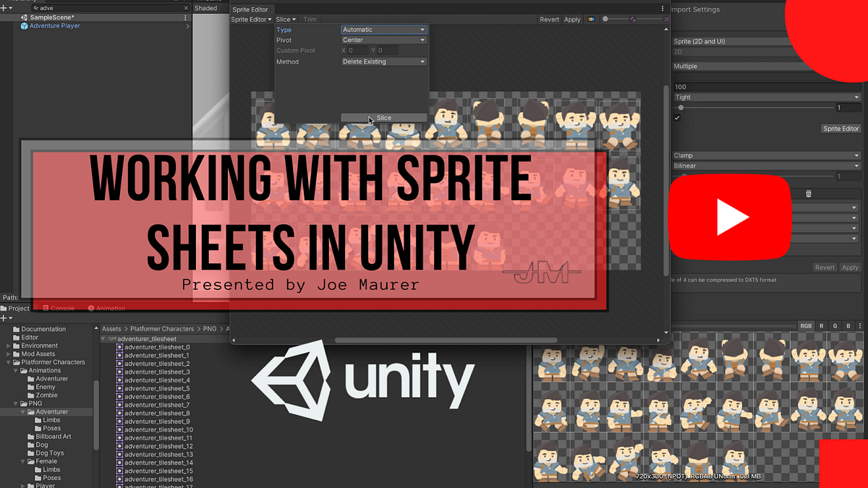868x488 pixels.
Task: Click the Billboard Art folder icon
Action: [x=30, y=437]
